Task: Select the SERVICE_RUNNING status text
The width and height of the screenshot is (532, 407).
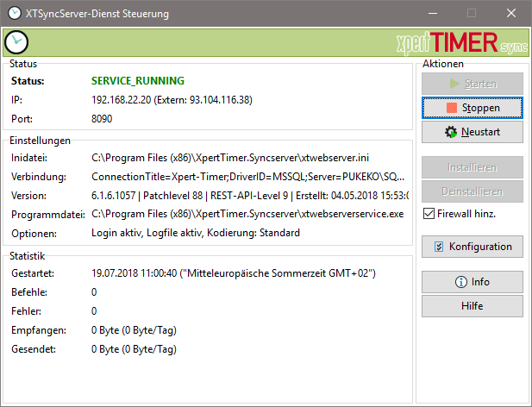Action: [137, 81]
